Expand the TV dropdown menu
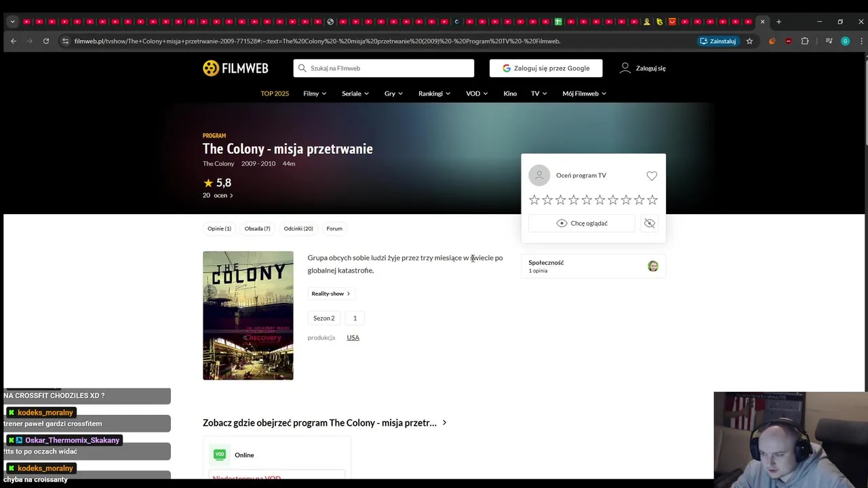 click(x=539, y=94)
